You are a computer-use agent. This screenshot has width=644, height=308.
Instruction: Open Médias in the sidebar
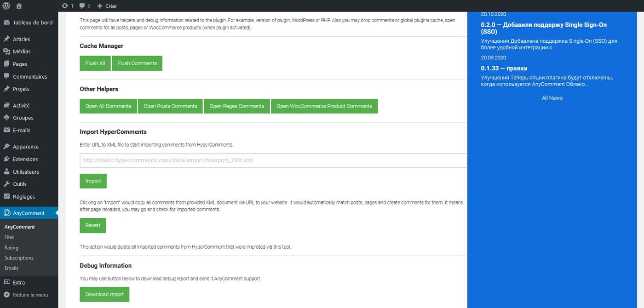(x=22, y=51)
